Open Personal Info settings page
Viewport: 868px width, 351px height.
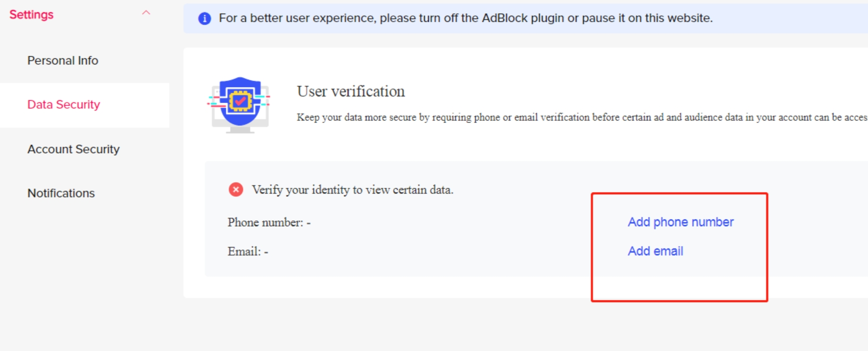[63, 61]
